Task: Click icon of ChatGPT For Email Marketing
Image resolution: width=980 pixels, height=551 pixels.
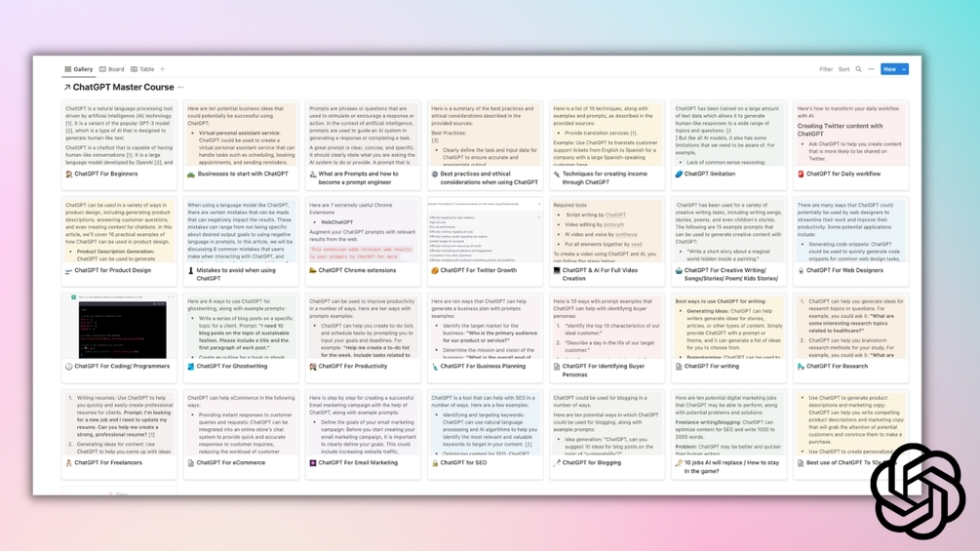Action: tap(312, 463)
